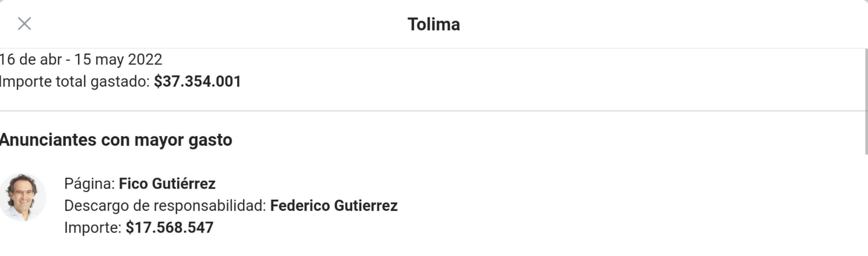Click the first name Federico in the disclaimer
The image size is (868, 256).
pos(300,206)
